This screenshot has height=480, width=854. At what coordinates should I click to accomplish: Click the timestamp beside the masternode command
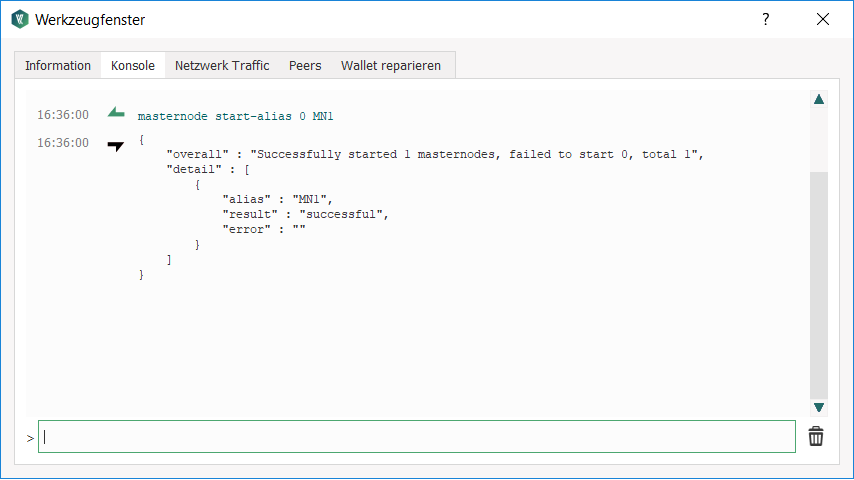[x=63, y=115]
